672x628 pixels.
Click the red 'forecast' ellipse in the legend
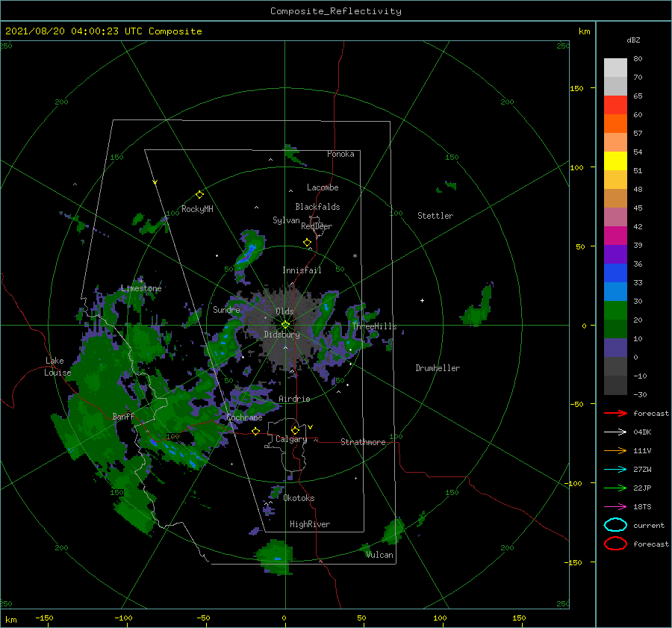click(615, 544)
